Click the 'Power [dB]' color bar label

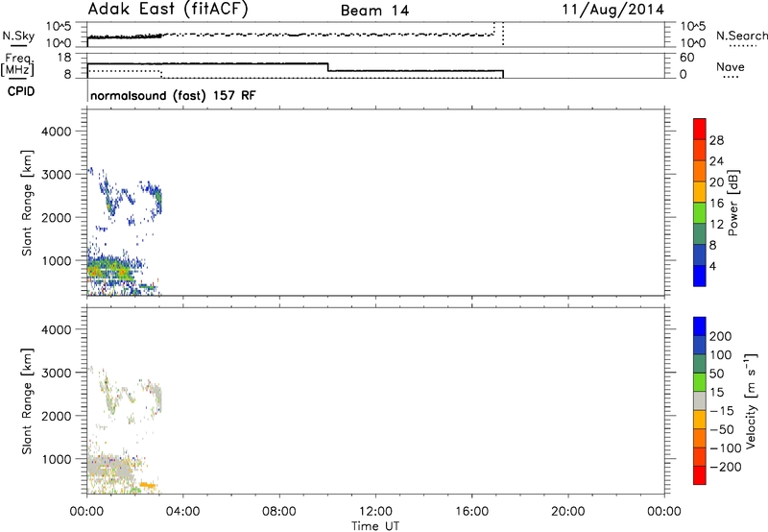(732, 203)
